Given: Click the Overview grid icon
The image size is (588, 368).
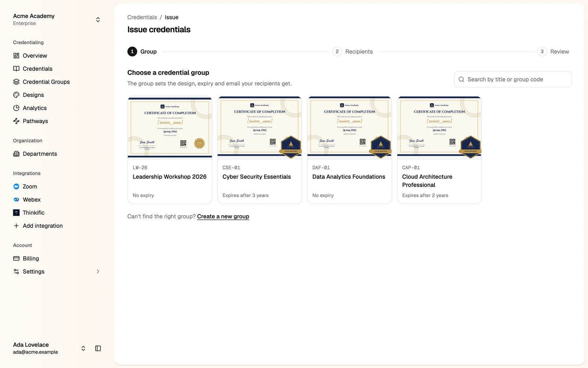Looking at the screenshot, I should click(16, 56).
